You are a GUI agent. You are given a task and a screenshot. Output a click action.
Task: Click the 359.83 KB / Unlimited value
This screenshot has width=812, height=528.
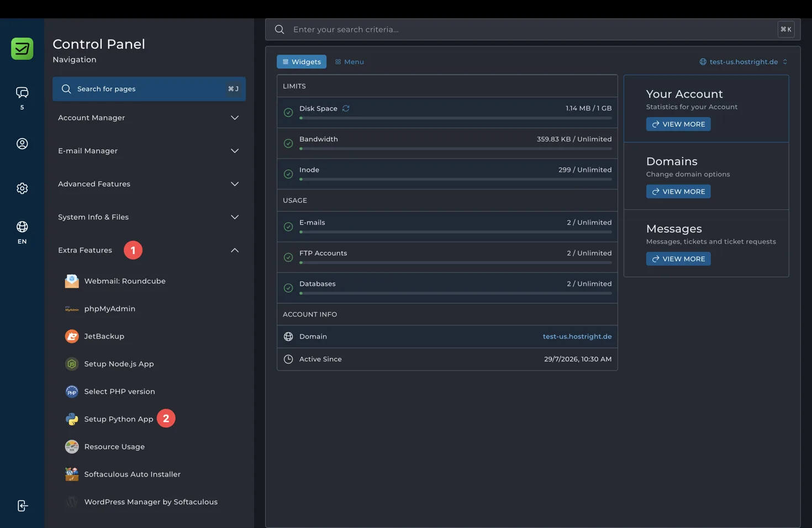pyautogui.click(x=574, y=139)
